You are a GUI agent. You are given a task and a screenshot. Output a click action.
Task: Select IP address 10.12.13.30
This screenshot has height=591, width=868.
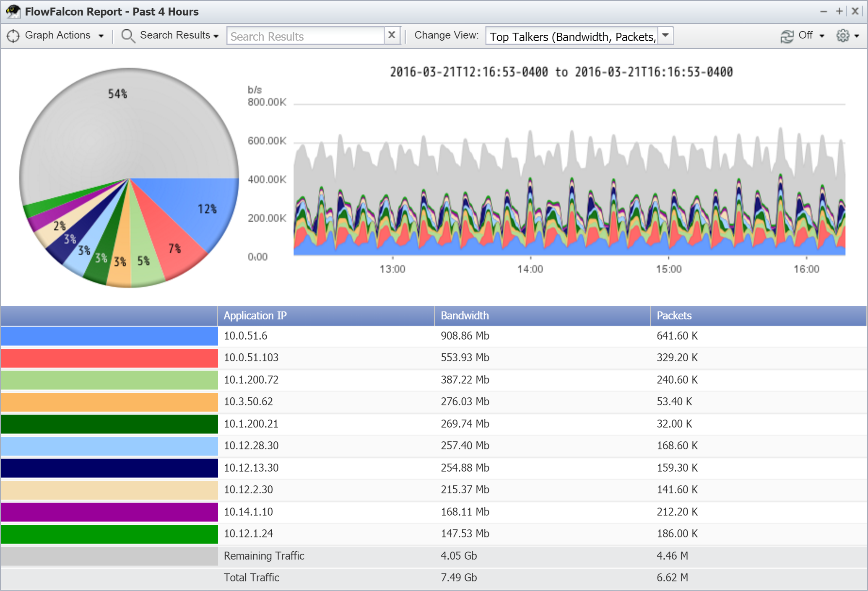(x=251, y=468)
